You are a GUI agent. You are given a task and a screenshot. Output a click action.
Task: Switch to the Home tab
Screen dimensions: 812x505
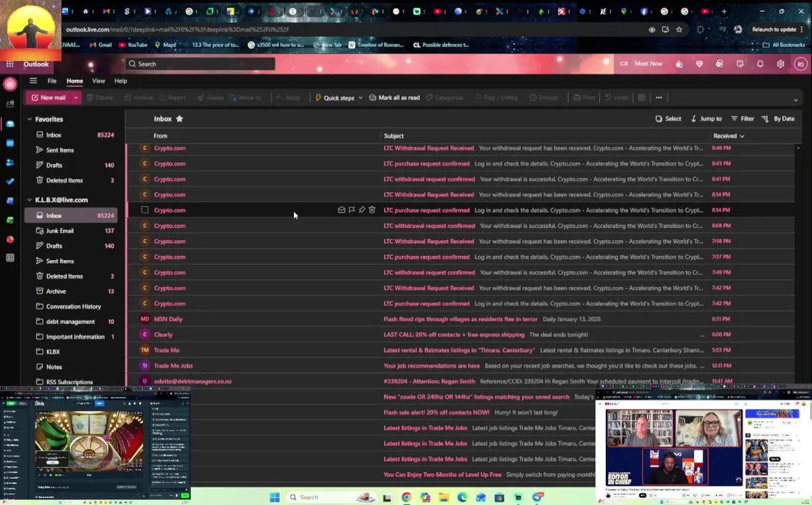74,81
